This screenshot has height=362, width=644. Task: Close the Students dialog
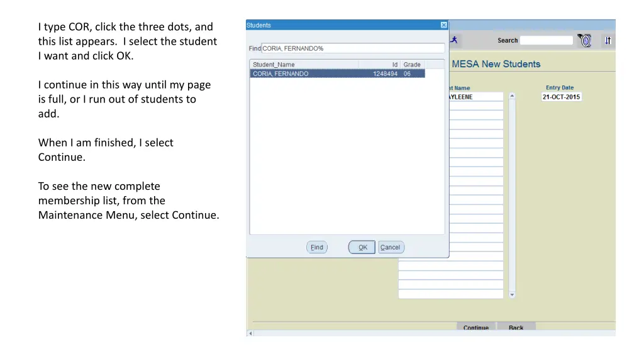[x=443, y=25]
